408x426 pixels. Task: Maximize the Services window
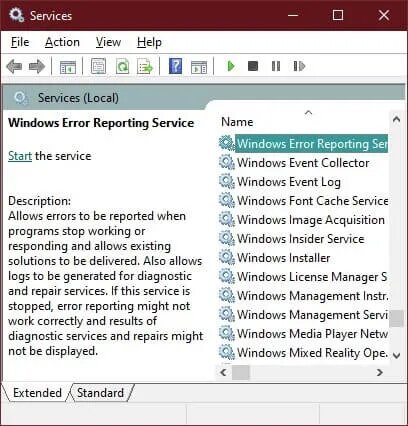(338, 15)
